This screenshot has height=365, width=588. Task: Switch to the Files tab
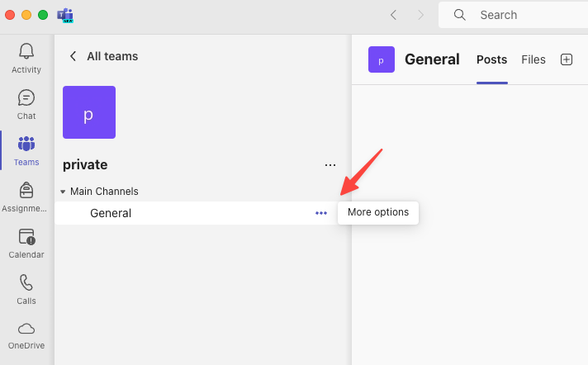(533, 59)
